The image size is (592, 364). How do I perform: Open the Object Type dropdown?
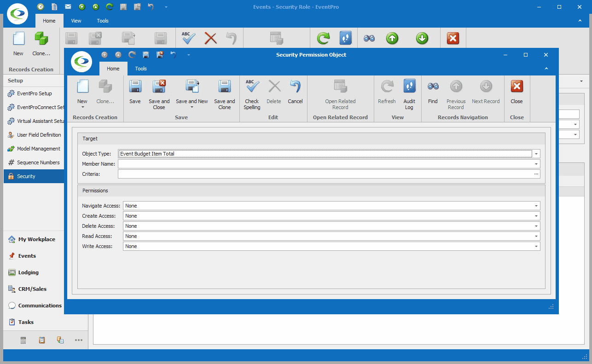pos(536,154)
